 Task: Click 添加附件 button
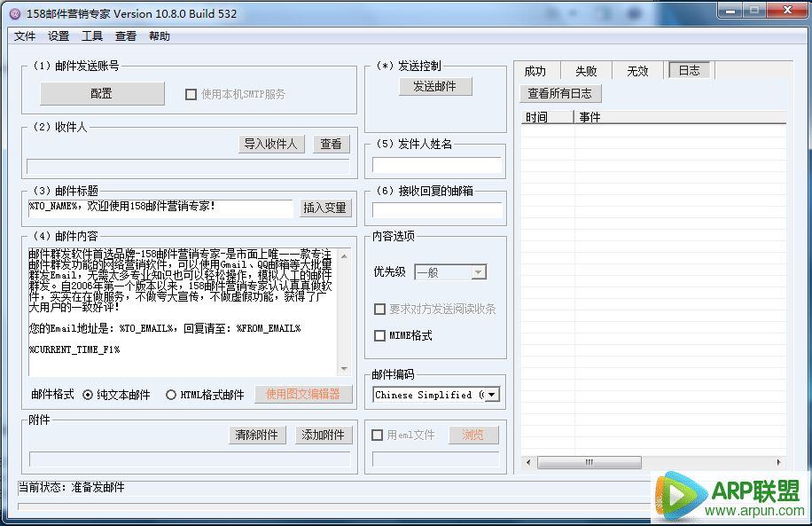click(324, 435)
